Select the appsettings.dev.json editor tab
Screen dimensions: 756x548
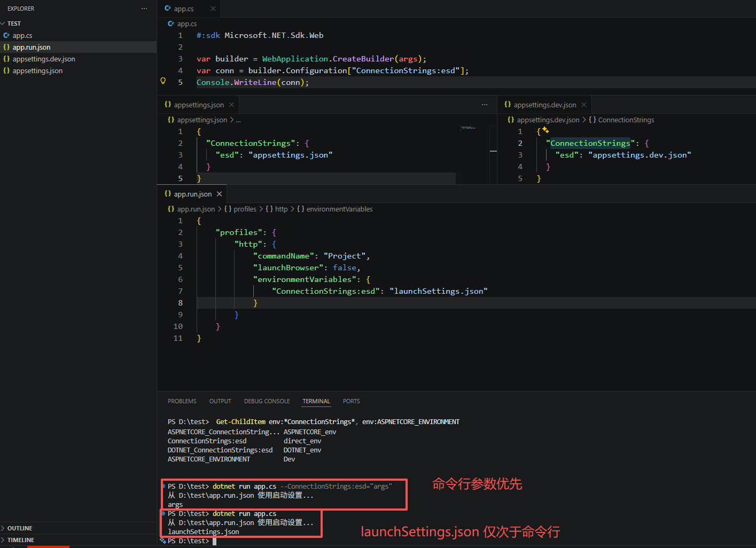[x=545, y=105]
